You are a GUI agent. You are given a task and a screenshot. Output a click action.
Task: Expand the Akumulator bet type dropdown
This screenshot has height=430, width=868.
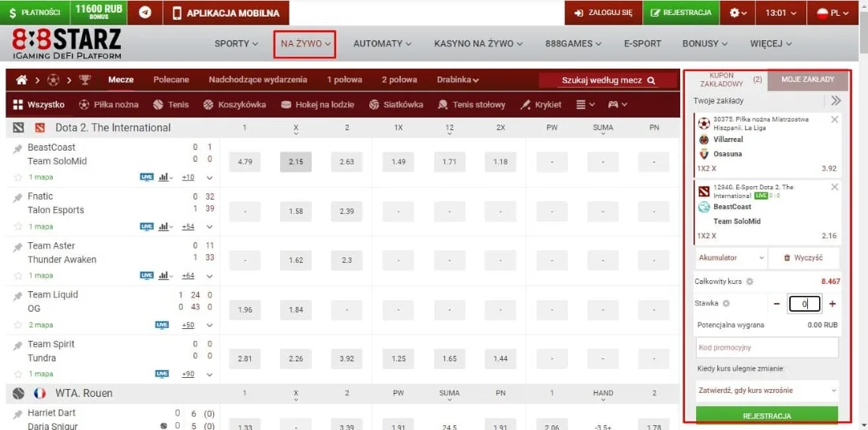(x=731, y=258)
